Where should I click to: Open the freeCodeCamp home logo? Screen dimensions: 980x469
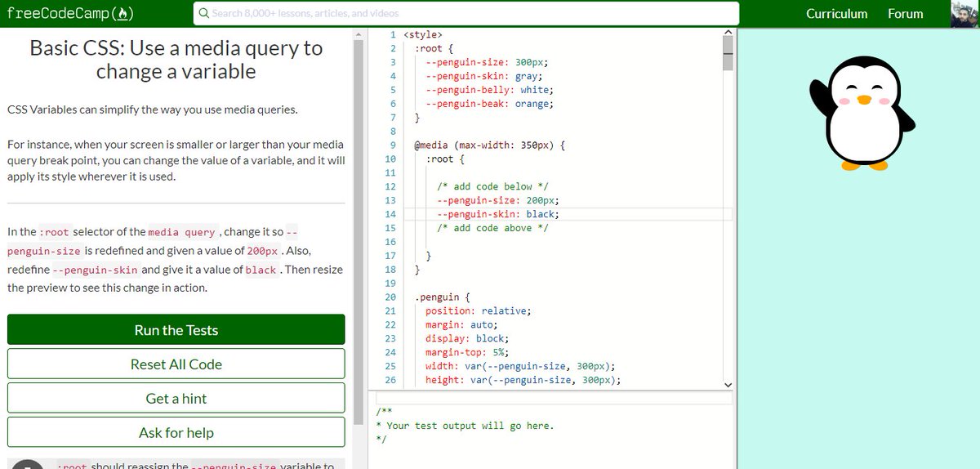pos(69,13)
